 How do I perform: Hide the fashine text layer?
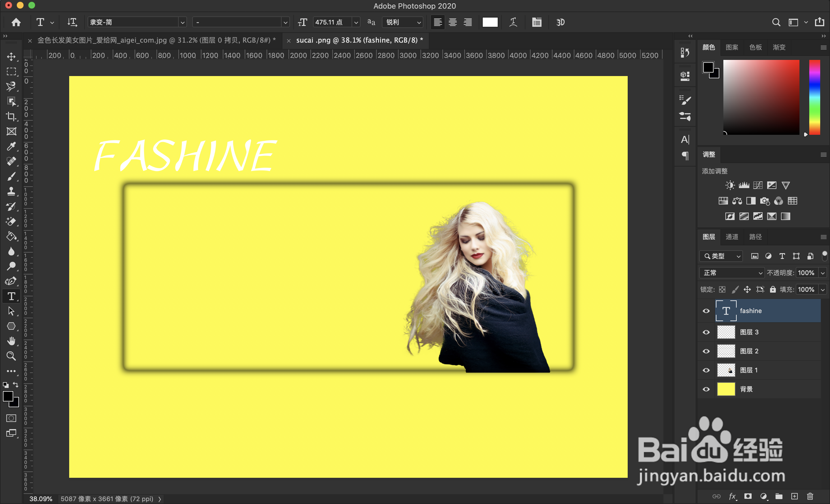point(706,311)
